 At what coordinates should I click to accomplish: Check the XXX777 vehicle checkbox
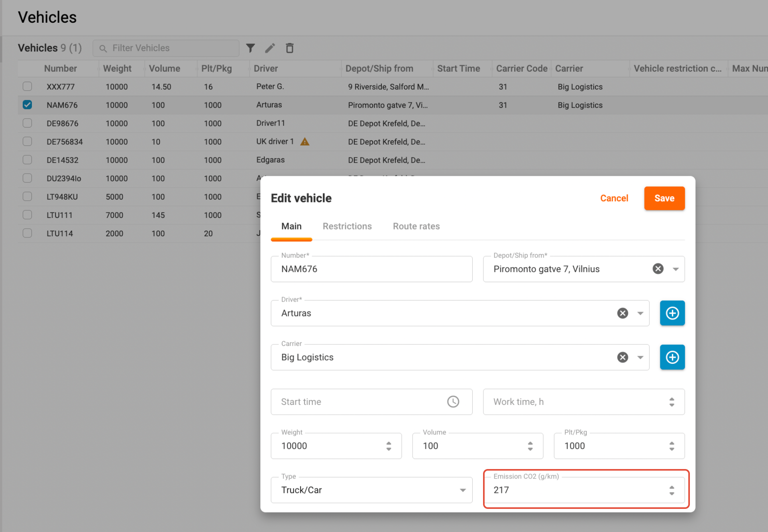(27, 86)
